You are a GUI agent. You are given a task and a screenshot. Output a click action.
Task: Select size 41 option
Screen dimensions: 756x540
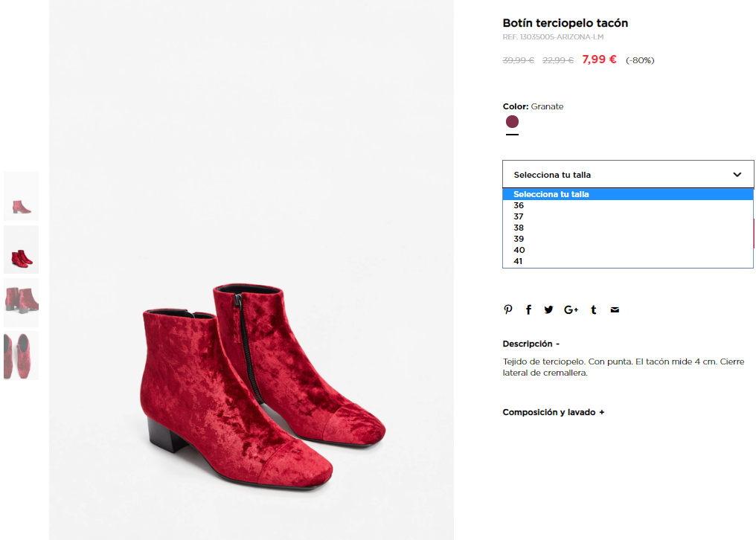pyautogui.click(x=628, y=261)
